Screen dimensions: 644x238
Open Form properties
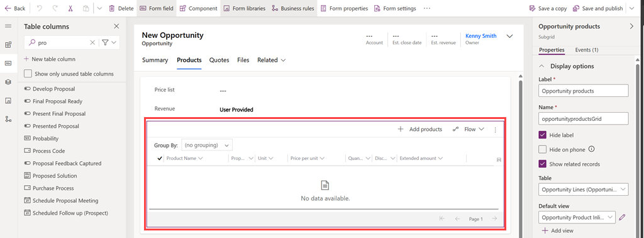pos(344,8)
